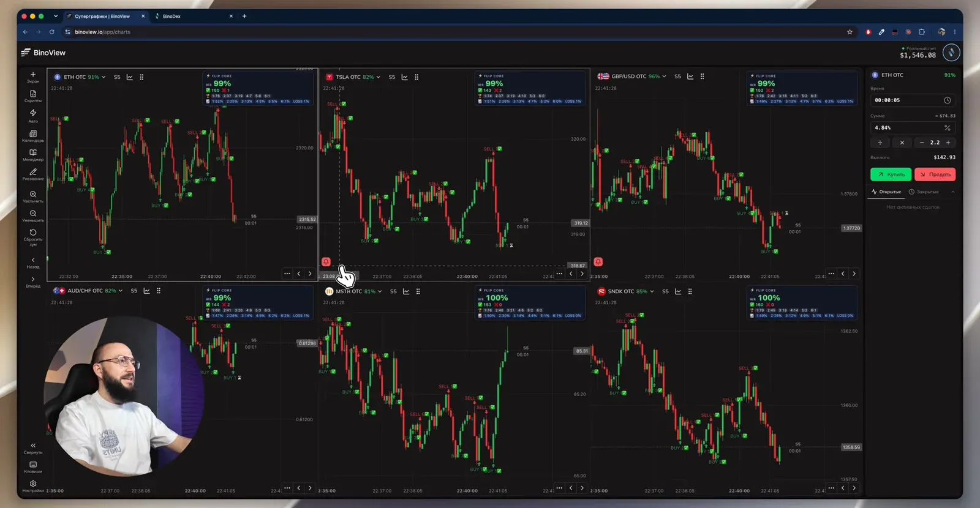Collapse sidebar with Свернуть
Image resolution: width=980 pixels, height=508 pixels.
pos(33,448)
